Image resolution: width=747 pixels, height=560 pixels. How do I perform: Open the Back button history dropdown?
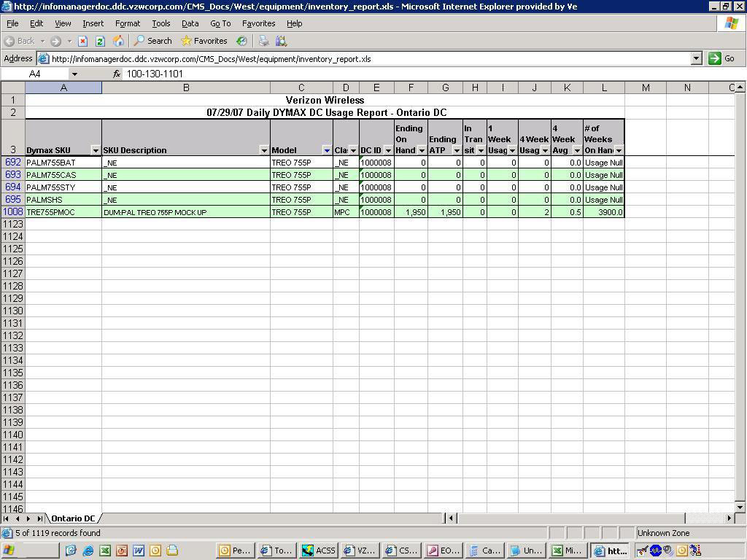coord(42,42)
